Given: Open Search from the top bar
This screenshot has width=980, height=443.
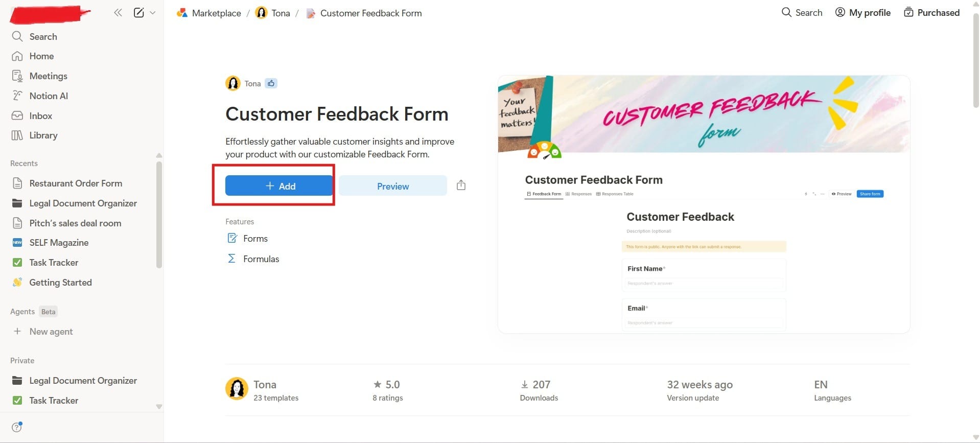Looking at the screenshot, I should tap(802, 12).
